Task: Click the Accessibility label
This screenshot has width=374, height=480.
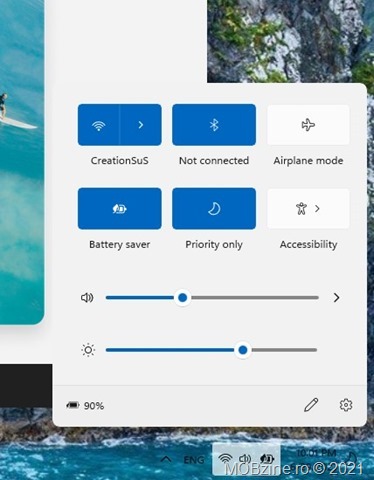Action: pyautogui.click(x=308, y=245)
